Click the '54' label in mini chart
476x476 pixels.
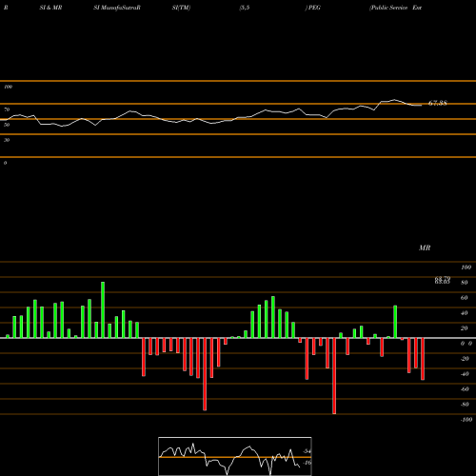pos(307,451)
